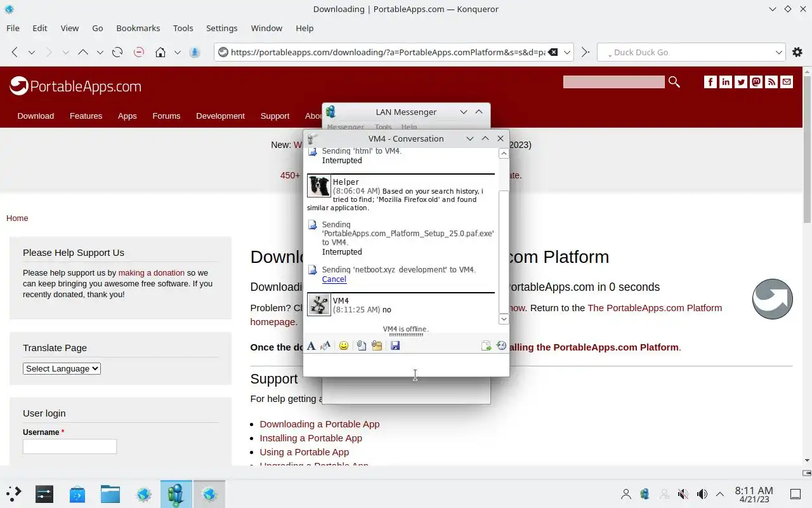Open forward history dropdown arrow
The width and height of the screenshot is (812, 508).
tap(65, 52)
